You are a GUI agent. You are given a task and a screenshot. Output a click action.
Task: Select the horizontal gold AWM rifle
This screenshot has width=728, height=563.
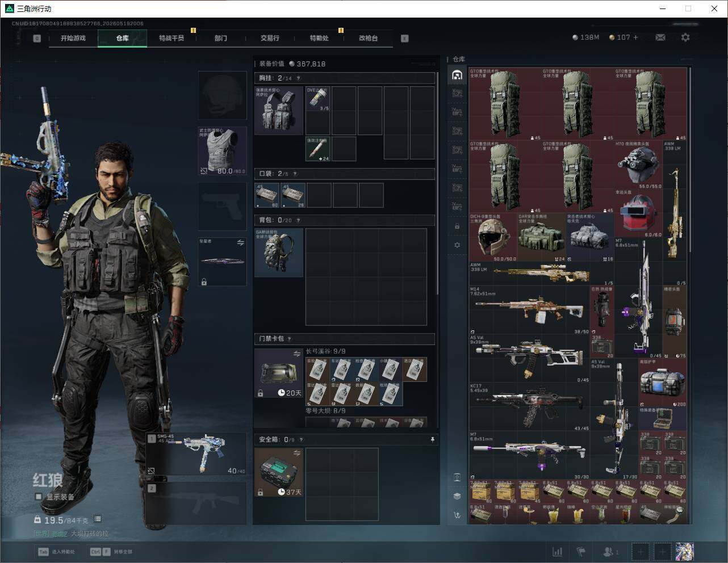(542, 274)
